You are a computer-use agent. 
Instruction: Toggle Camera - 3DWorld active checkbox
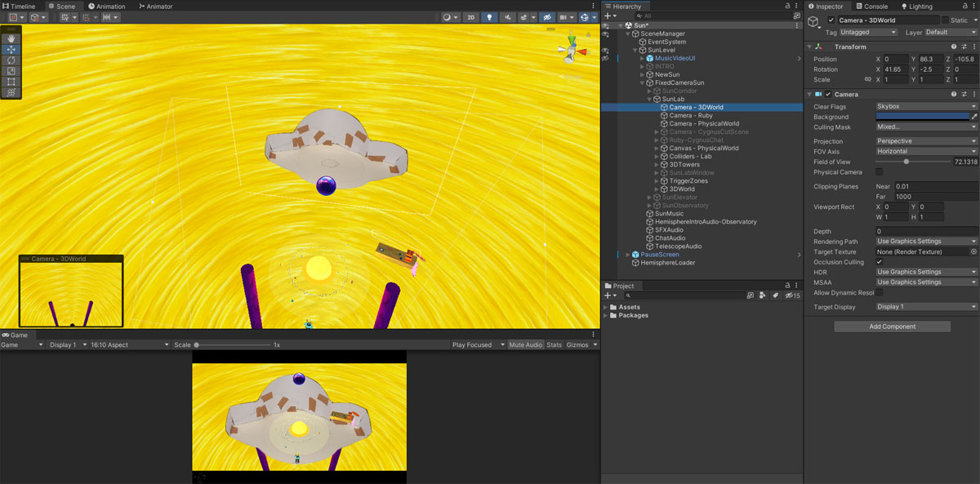(831, 20)
